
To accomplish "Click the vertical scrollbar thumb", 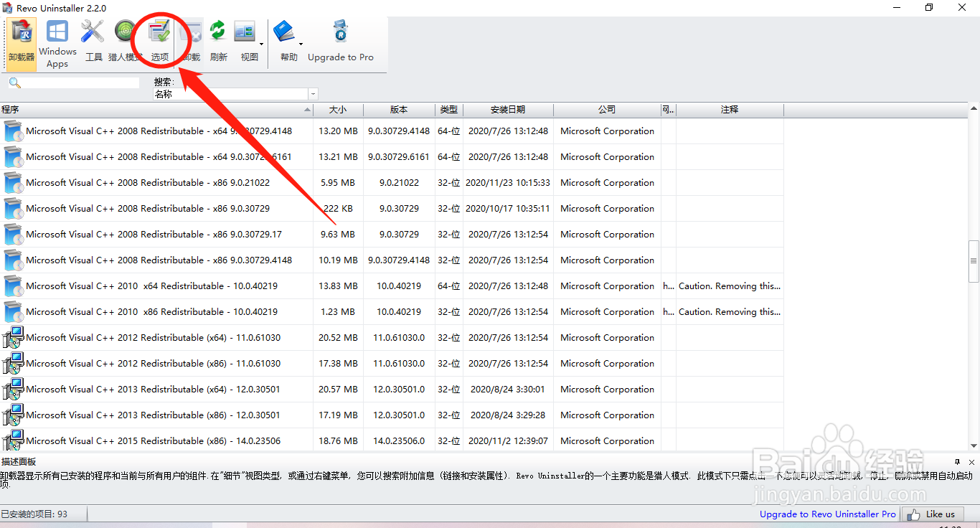I will [974, 262].
